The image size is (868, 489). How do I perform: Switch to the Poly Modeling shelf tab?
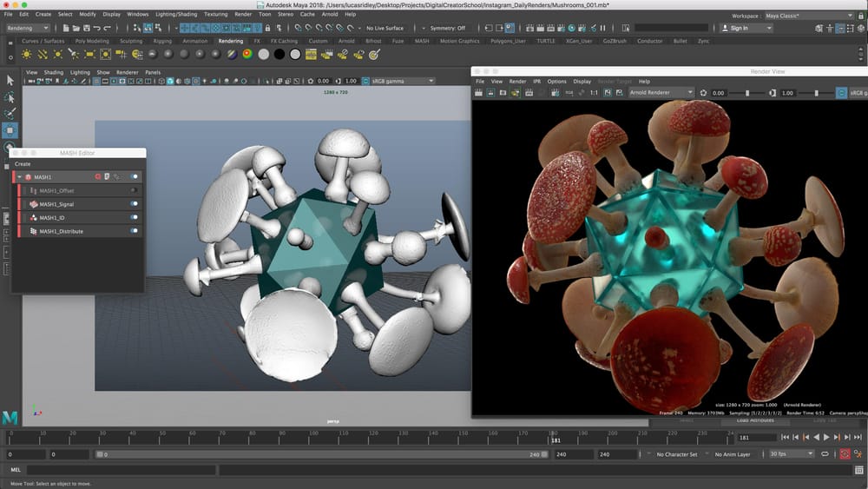92,41
